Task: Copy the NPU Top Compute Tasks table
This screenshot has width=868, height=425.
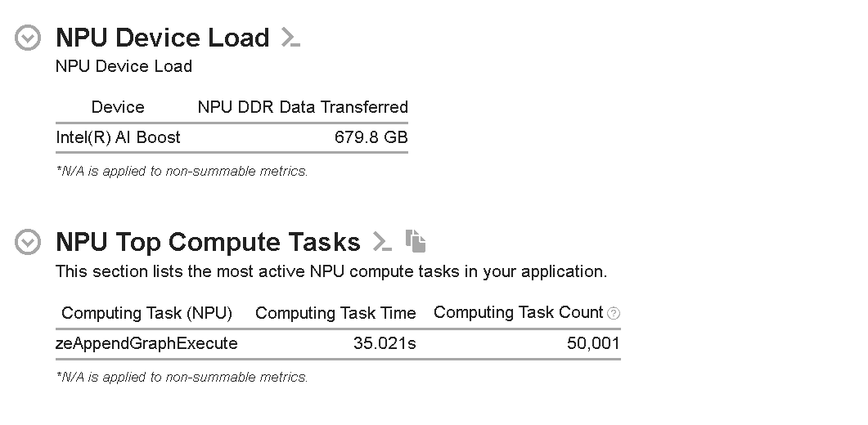Action: [x=416, y=241]
